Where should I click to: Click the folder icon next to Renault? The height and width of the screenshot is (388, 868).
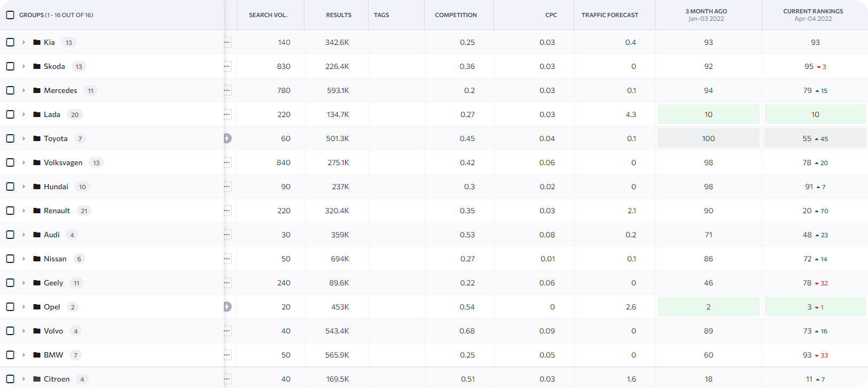click(x=37, y=211)
